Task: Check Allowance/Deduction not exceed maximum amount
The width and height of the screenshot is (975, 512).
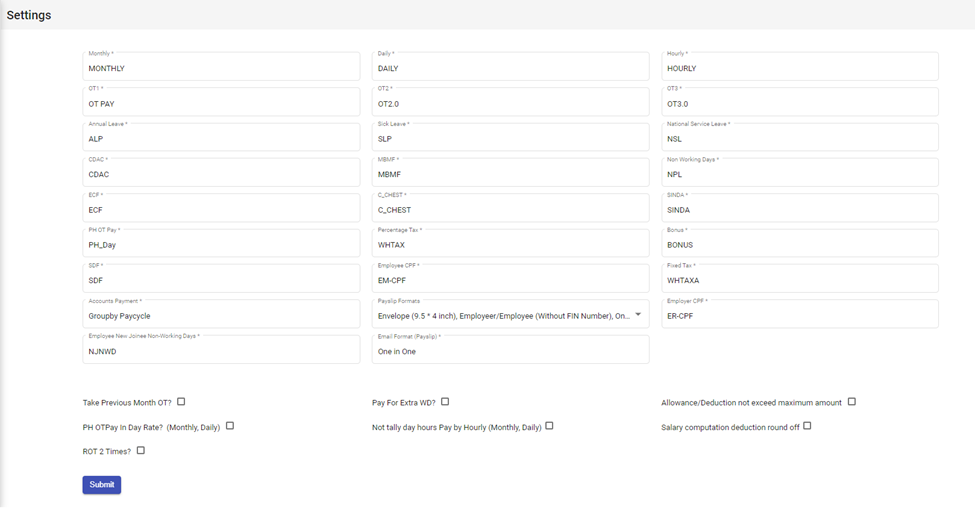Action: (852, 402)
